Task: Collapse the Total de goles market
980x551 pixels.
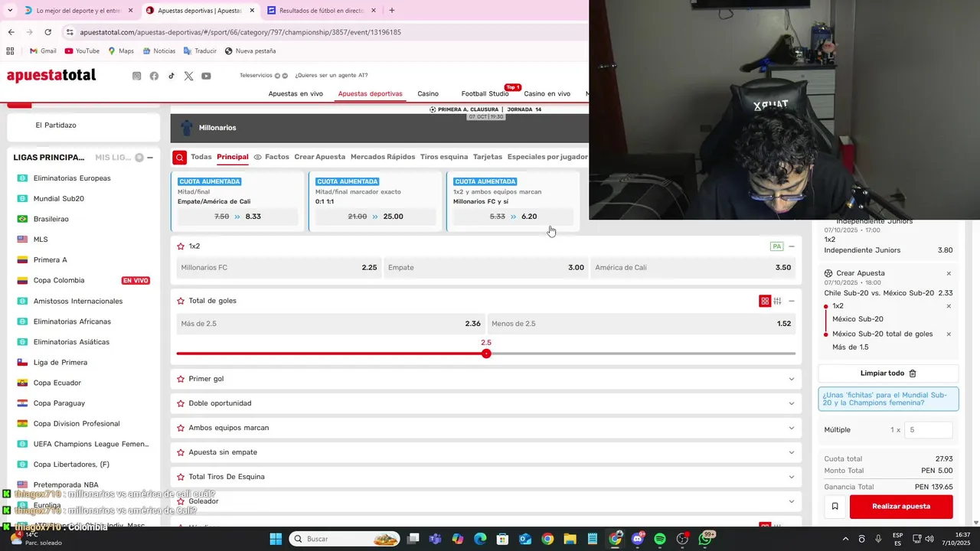Action: pyautogui.click(x=792, y=301)
